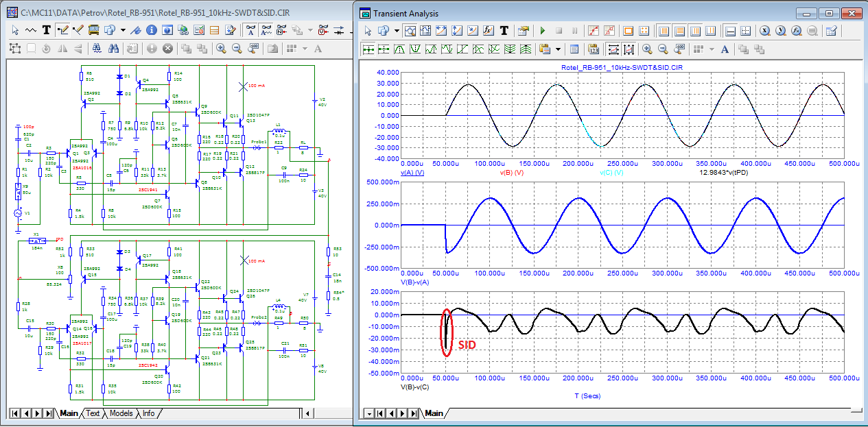Click the diagonal wire mode pencil icon
The height and width of the screenshot is (427, 868).
[x=78, y=30]
